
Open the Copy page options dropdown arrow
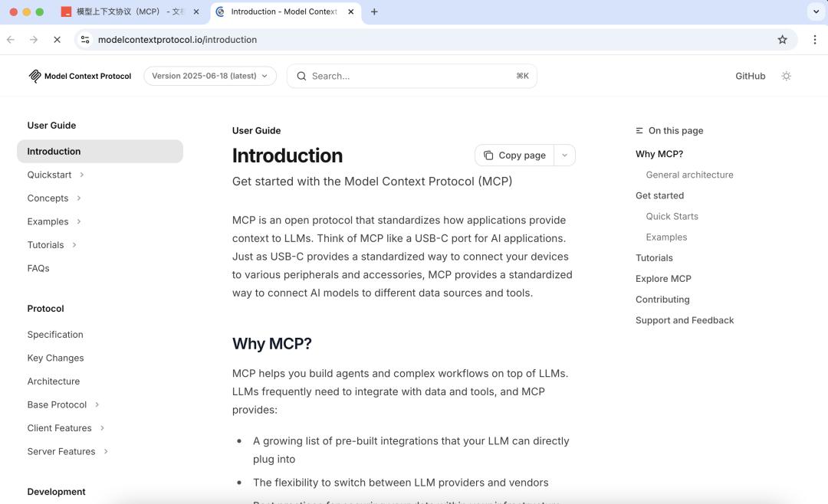coord(564,155)
